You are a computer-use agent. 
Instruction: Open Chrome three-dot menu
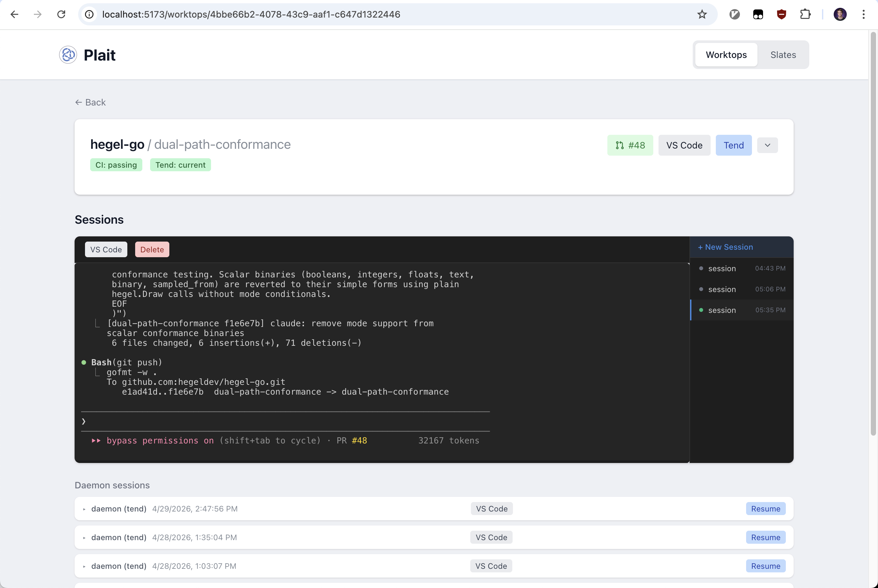point(863,14)
